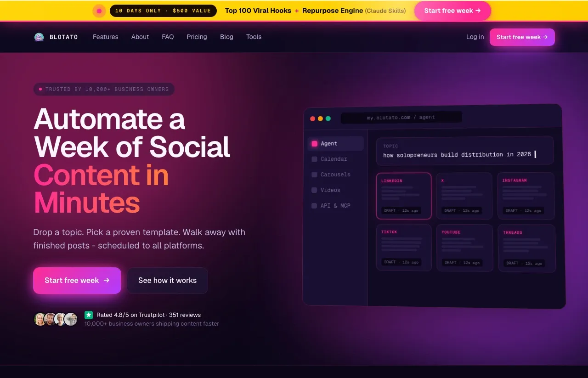Image resolution: width=588 pixels, height=378 pixels.
Task: Click the pulsing dot icon in banner
Action: point(99,11)
